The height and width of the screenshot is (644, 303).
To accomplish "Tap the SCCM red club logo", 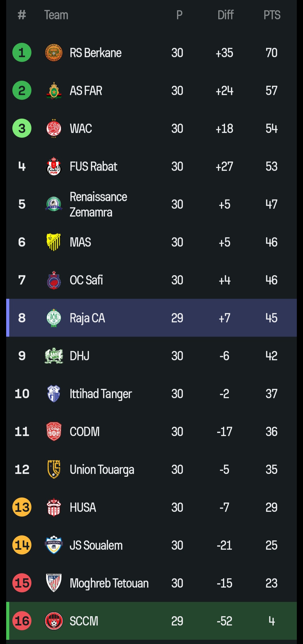I will [x=54, y=621].
